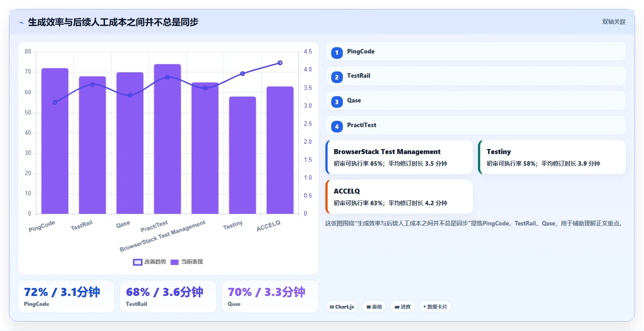Viewport: 644px width, 331px height.
Task: Open the PingCode list row
Action: pos(476,51)
